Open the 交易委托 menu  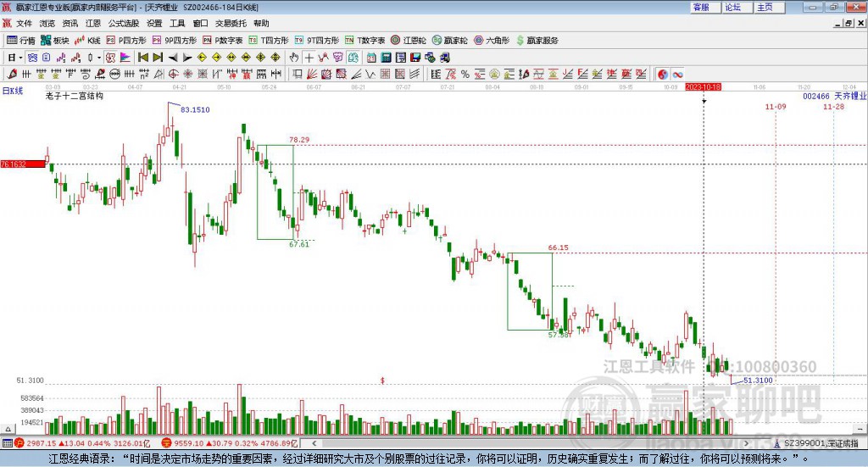(231, 23)
